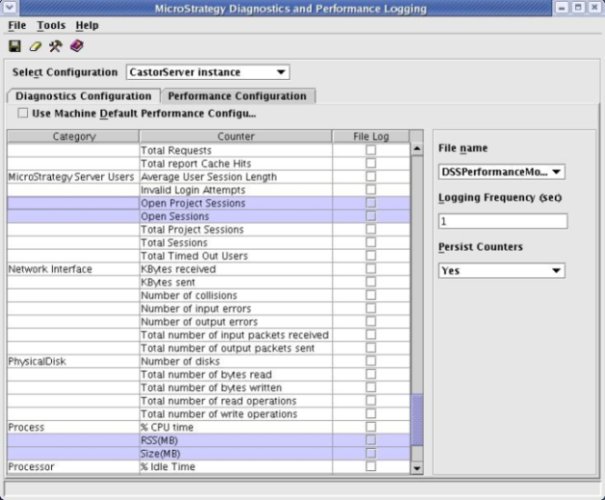Screen dimensions: 605x500
Task: Click the eraser icon in the toolbar
Action: point(35,46)
